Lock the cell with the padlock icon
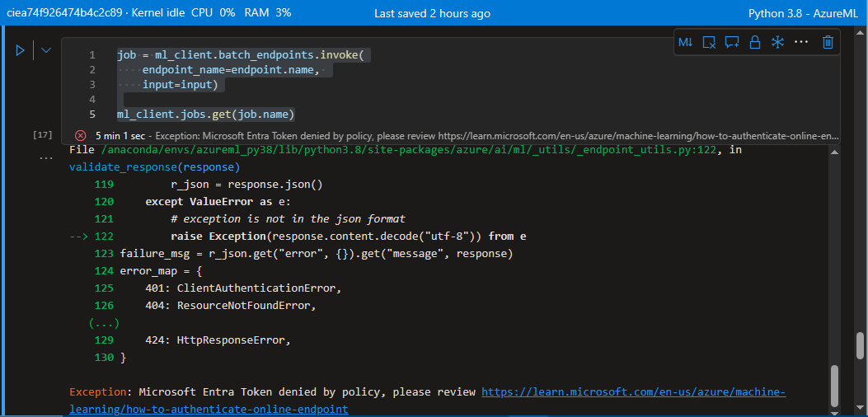The height and width of the screenshot is (417, 868). coord(754,42)
